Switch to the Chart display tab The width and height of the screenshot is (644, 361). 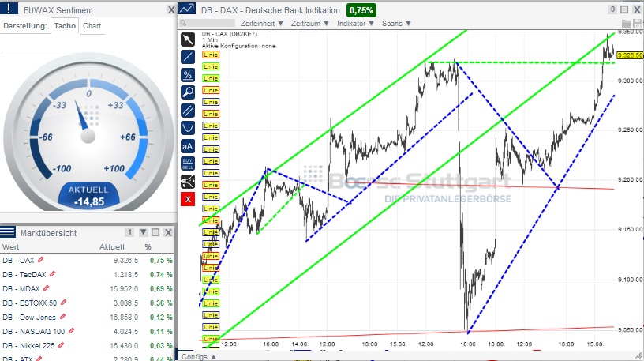(x=92, y=25)
